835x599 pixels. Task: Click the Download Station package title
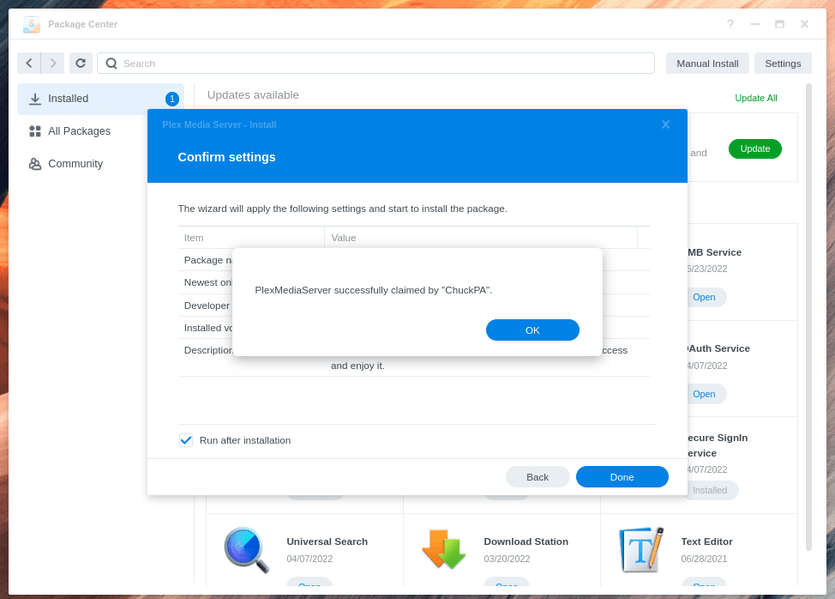pos(526,541)
